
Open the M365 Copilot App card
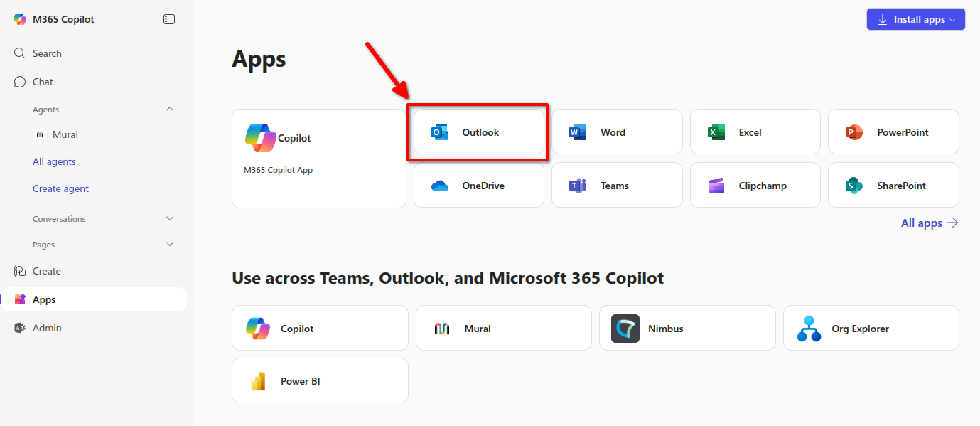(319, 159)
